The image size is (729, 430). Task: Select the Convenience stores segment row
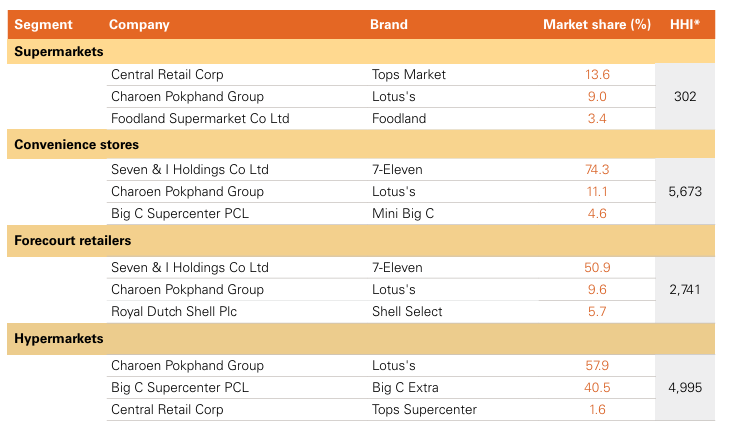tap(76, 146)
